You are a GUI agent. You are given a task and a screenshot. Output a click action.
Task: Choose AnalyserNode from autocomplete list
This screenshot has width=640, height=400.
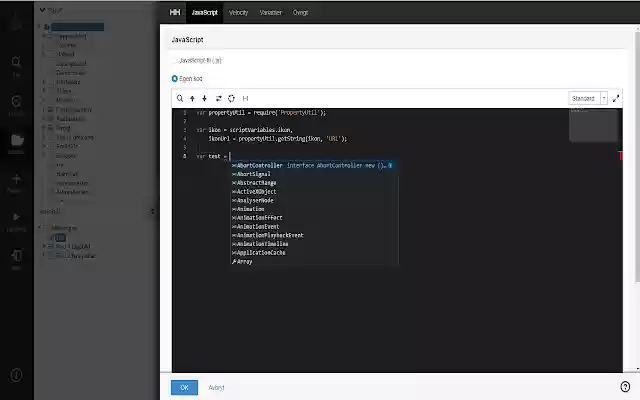314,200
